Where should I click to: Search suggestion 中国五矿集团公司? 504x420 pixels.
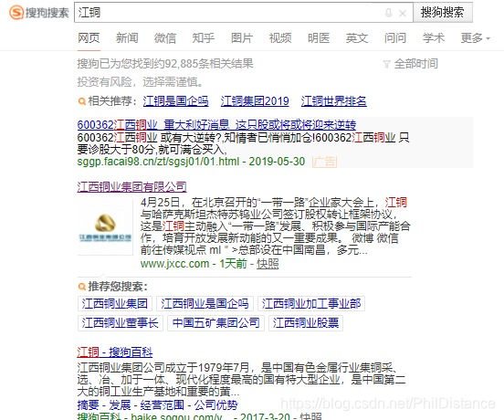215,323
